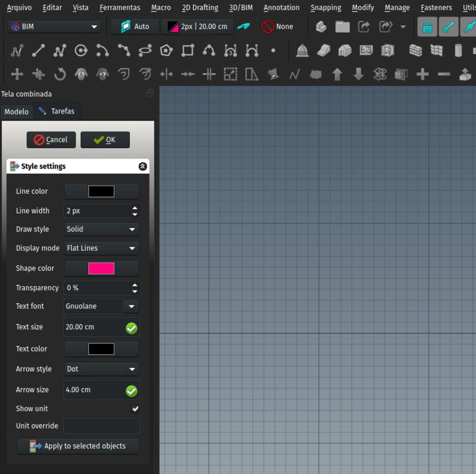Viewport: 476px width, 474px height.
Task: Click the Unit override input field
Action: click(101, 426)
